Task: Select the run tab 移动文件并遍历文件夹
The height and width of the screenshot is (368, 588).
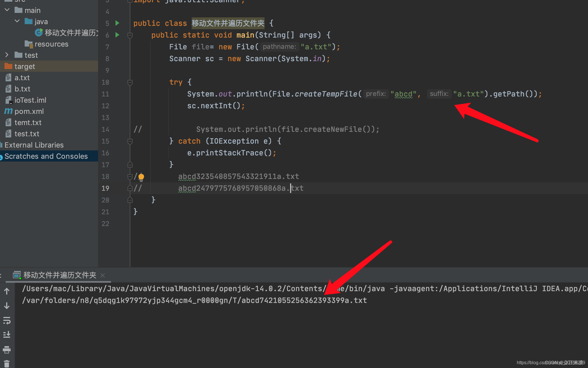Action: coord(59,275)
